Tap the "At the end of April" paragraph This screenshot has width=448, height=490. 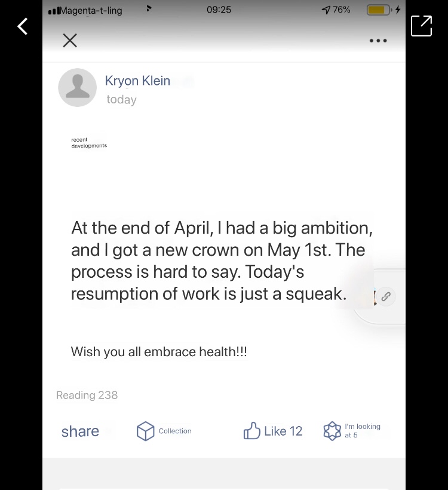click(221, 261)
